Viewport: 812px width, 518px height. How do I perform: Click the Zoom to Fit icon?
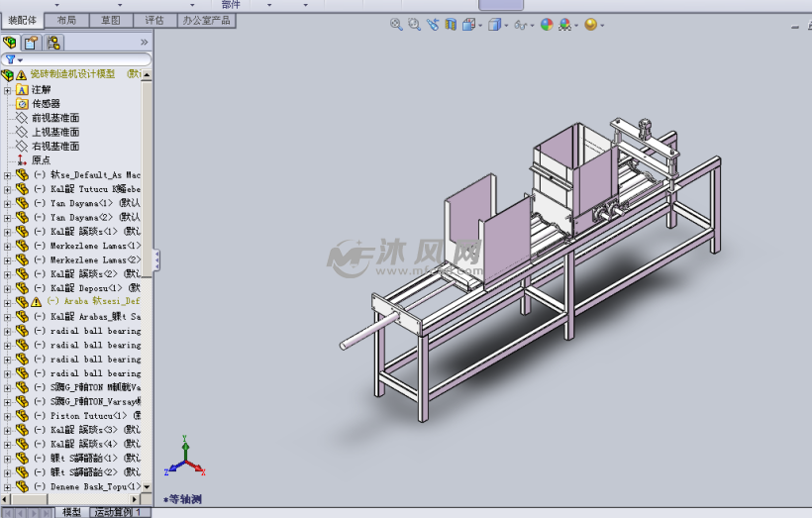point(396,25)
